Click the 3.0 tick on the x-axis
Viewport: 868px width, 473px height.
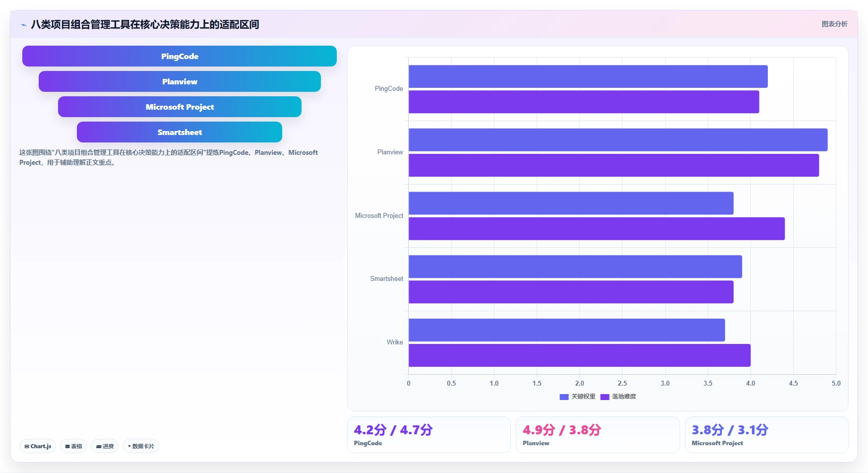[665, 384]
